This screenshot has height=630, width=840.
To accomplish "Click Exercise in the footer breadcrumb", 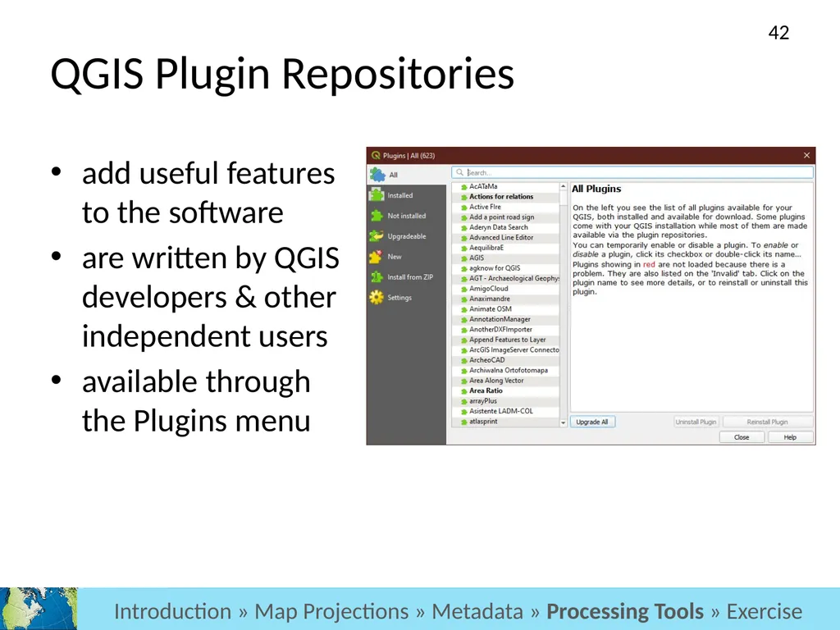I will pos(764,611).
